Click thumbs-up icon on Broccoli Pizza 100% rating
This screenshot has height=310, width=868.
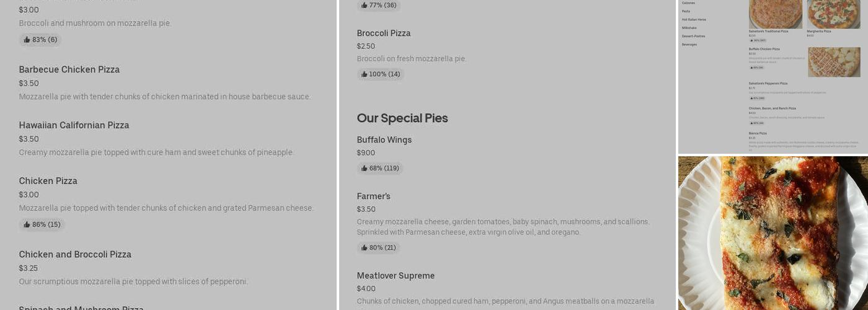(x=365, y=74)
